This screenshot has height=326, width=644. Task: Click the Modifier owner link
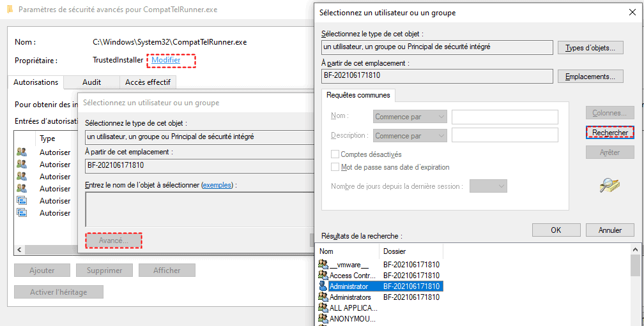coord(165,60)
